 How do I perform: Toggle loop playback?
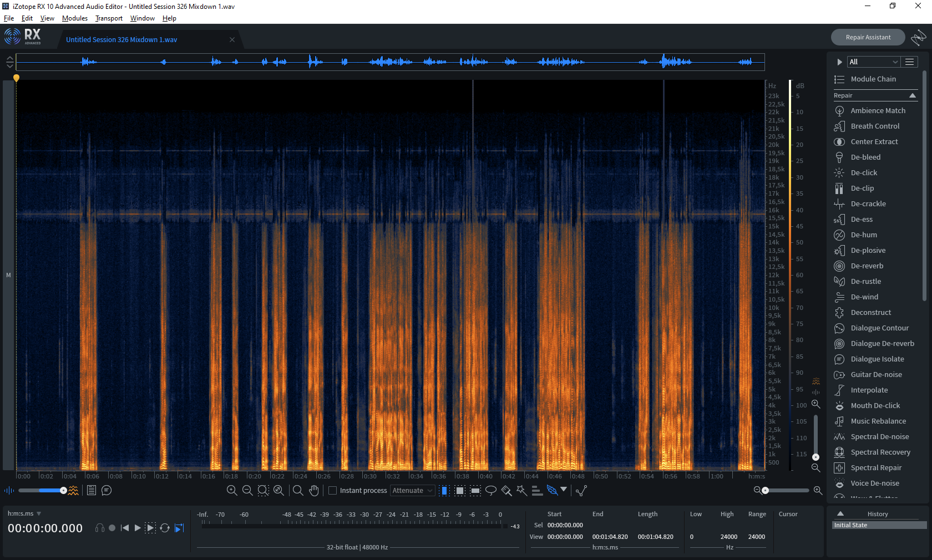pyautogui.click(x=165, y=528)
